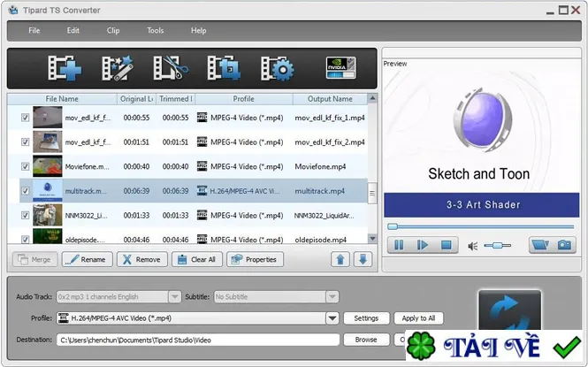Open profile Settings button
The image size is (588, 367).
point(366,318)
